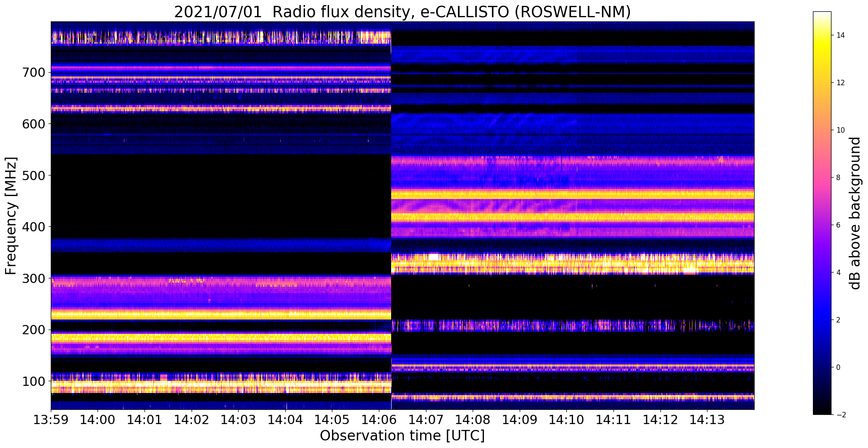
Task: Click the 200 MHz frequency tick label
Action: pyautogui.click(x=33, y=330)
